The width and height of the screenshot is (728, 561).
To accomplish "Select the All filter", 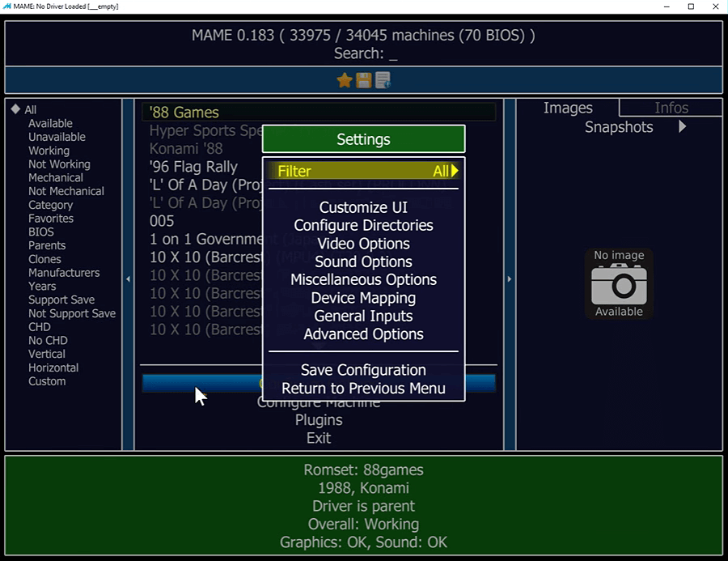I will tap(30, 109).
